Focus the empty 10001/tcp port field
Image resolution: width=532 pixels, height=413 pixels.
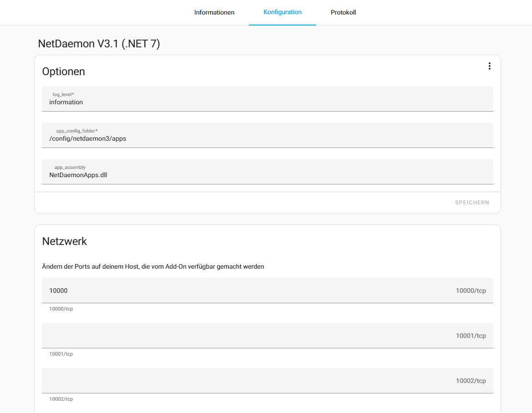pos(246,336)
